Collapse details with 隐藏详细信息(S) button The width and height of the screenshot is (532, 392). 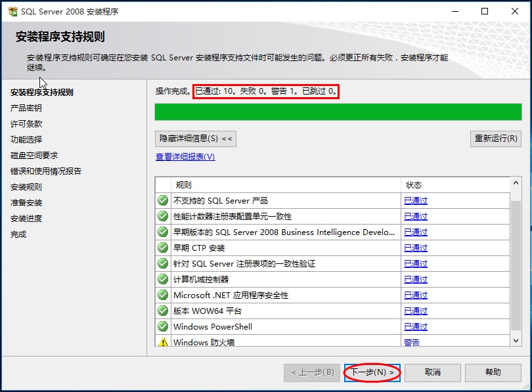coord(196,139)
